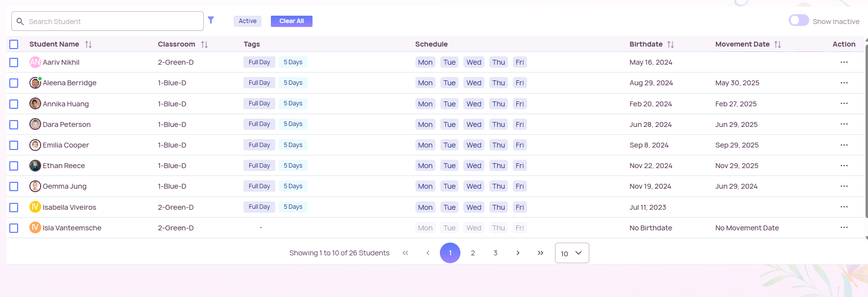Click the Active filter chip
The height and width of the screenshot is (297, 868).
(x=247, y=21)
